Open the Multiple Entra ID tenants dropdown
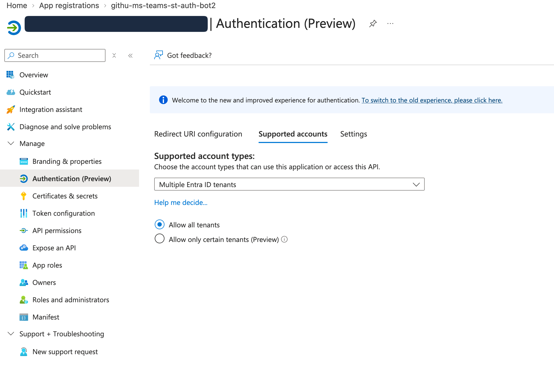 pos(289,184)
